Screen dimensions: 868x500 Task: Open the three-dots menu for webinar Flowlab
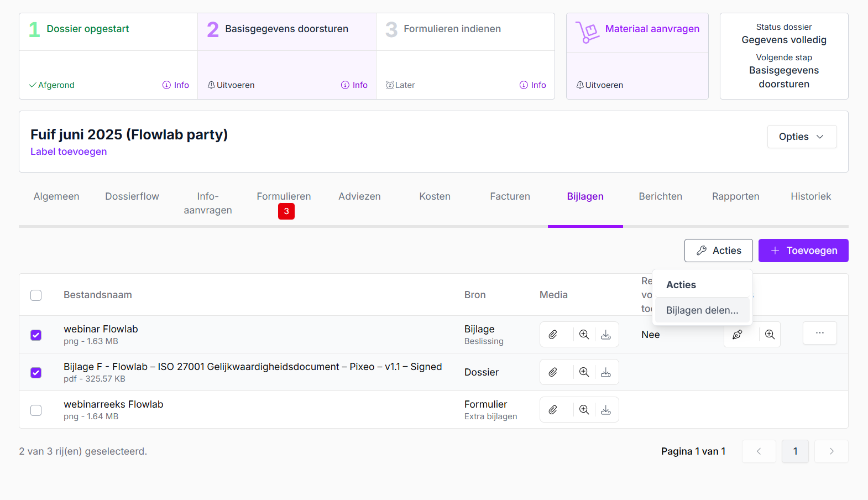coord(819,333)
